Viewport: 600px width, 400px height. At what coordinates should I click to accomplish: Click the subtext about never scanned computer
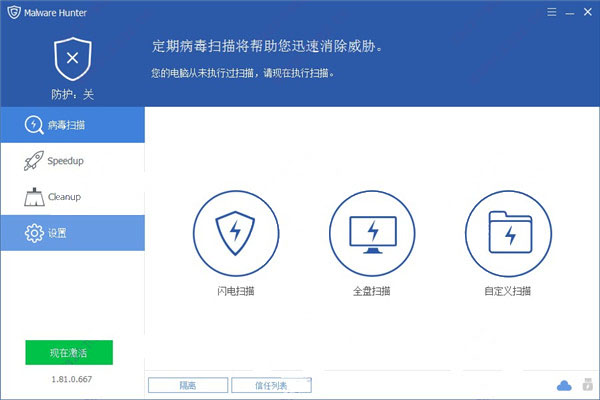(x=243, y=73)
